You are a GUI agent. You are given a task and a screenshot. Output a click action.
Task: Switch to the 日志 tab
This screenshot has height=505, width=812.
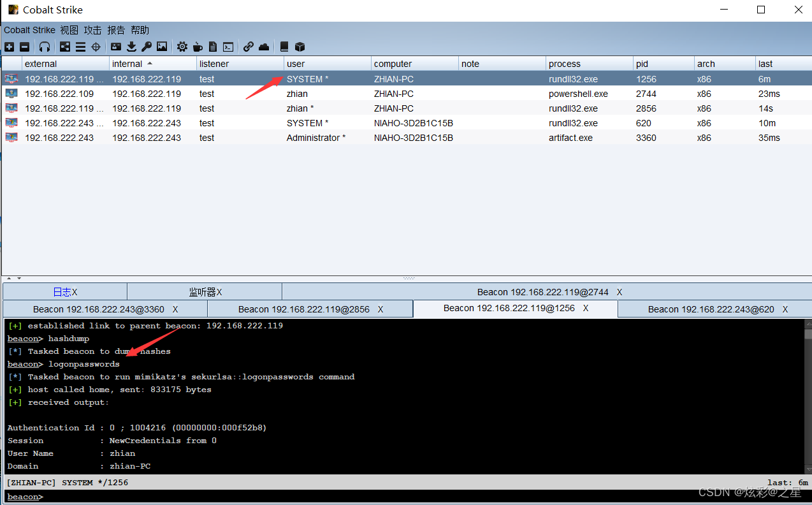(x=65, y=292)
